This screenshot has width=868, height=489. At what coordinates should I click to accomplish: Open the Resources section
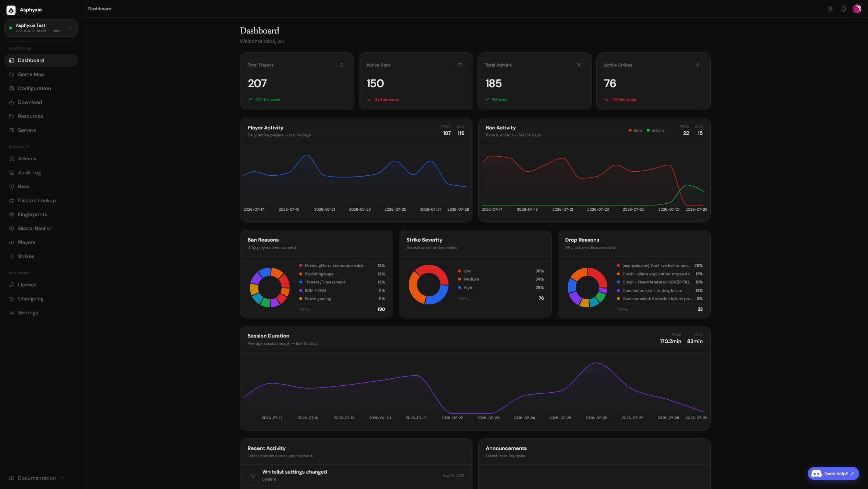[x=41, y=116]
